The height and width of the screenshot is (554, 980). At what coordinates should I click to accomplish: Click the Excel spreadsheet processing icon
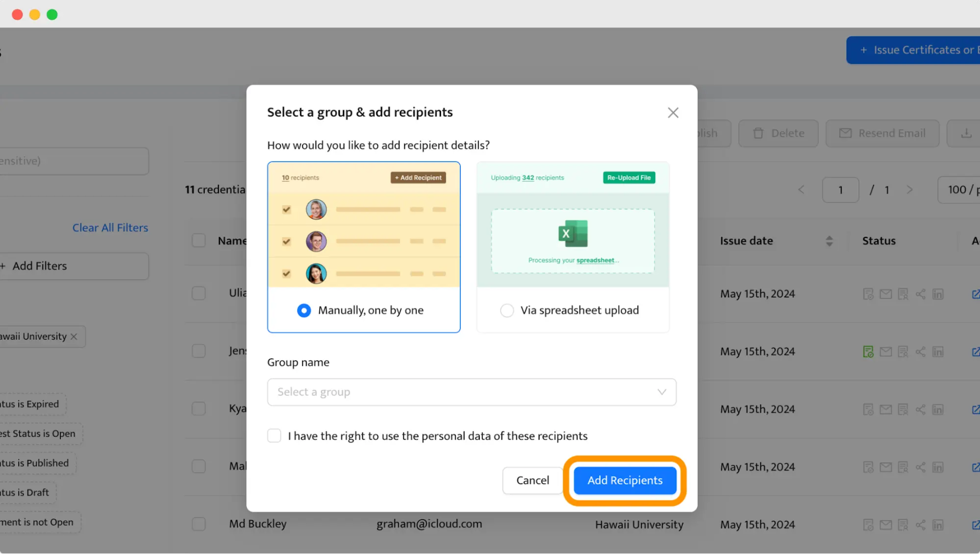(x=572, y=234)
